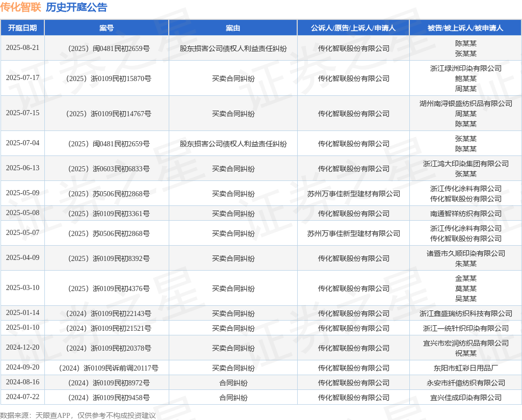Select the 案号 column header
Viewport: 522px width, 420px height.
pos(107,28)
